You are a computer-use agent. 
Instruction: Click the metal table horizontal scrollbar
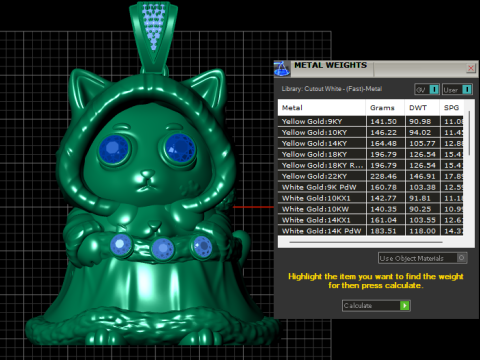pos(366,242)
